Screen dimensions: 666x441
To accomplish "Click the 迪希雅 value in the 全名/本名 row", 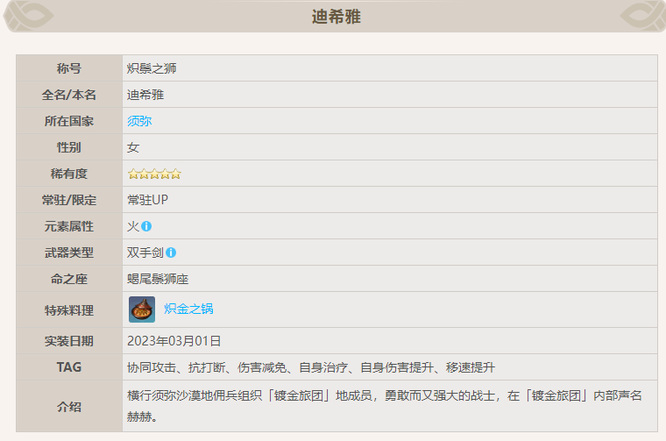I will pyautogui.click(x=146, y=95).
